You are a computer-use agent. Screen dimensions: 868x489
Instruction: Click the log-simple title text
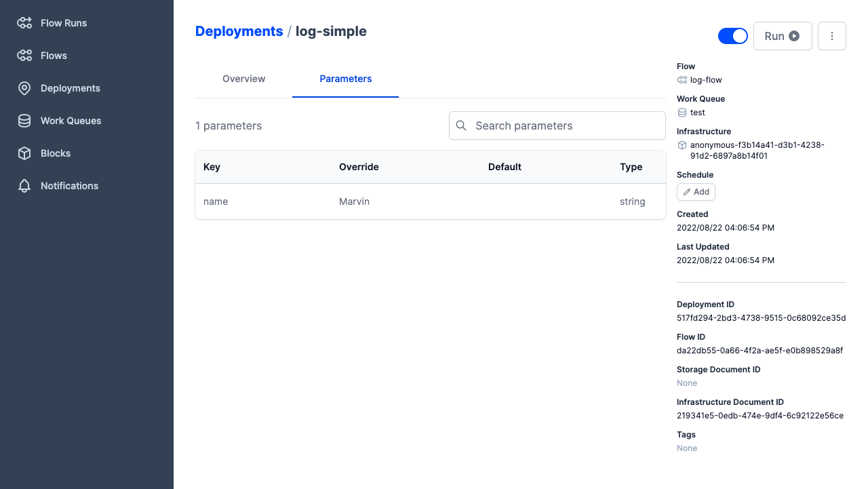pos(331,31)
